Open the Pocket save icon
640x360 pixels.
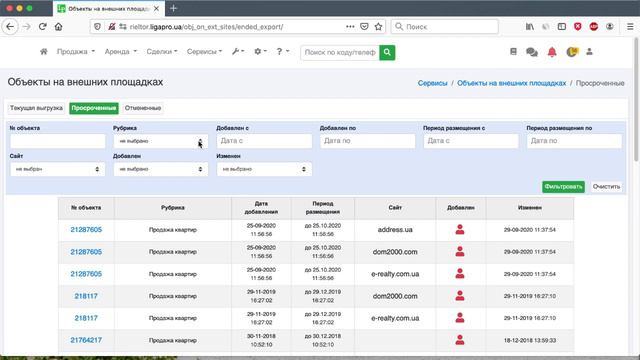pyautogui.click(x=364, y=27)
